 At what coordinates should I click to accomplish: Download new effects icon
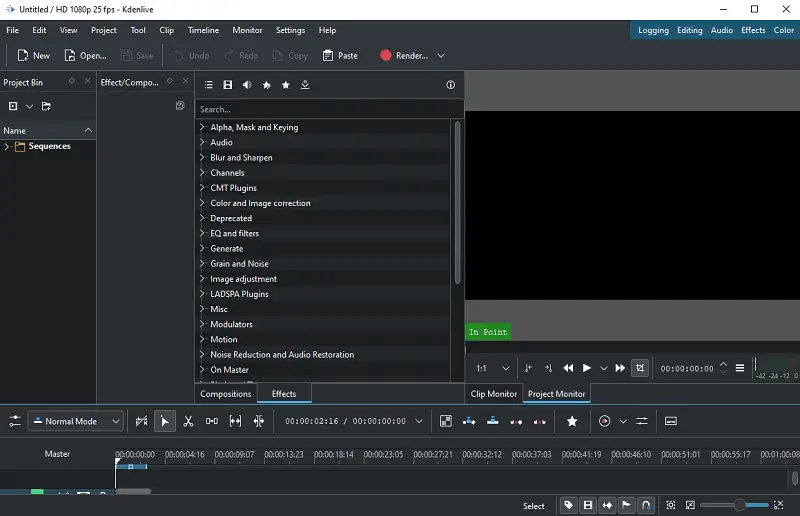(305, 85)
